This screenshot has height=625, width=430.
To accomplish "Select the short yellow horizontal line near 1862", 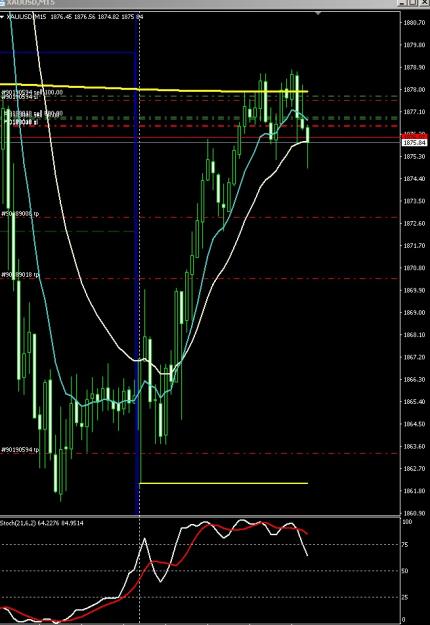I will click(223, 483).
